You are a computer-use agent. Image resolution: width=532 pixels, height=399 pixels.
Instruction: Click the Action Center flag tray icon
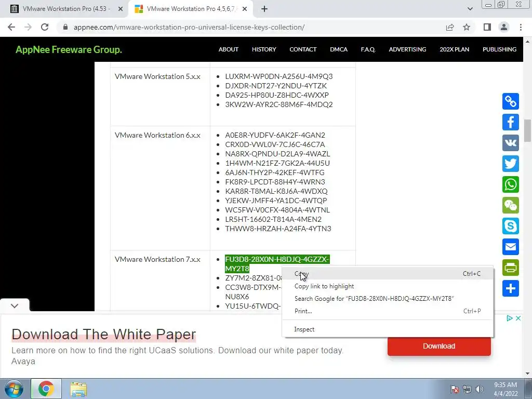pyautogui.click(x=455, y=389)
